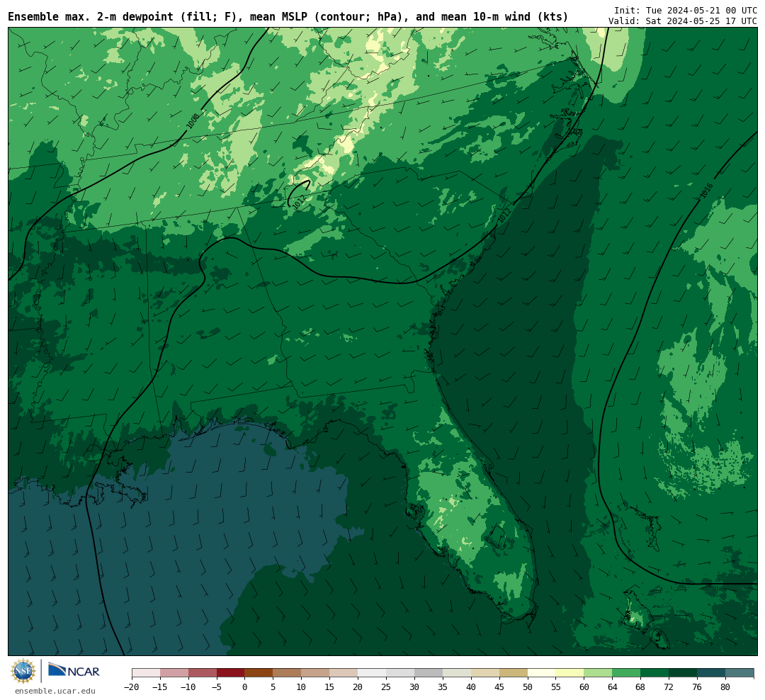Pick the brown swatch between 0 and 5

tap(259, 673)
